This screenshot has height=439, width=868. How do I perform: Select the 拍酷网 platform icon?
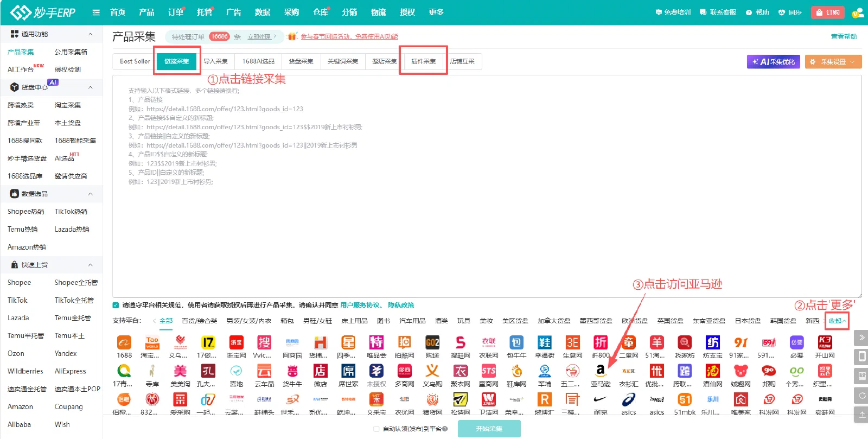click(405, 343)
